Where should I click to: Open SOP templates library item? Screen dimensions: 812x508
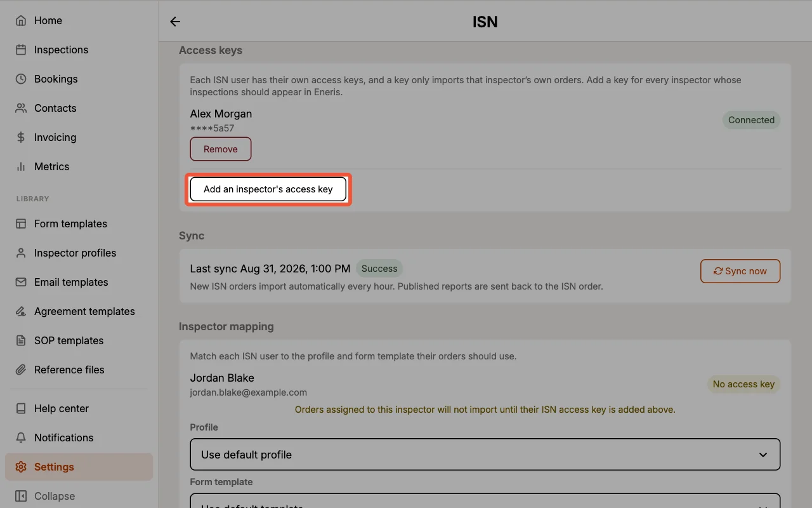coord(79,340)
